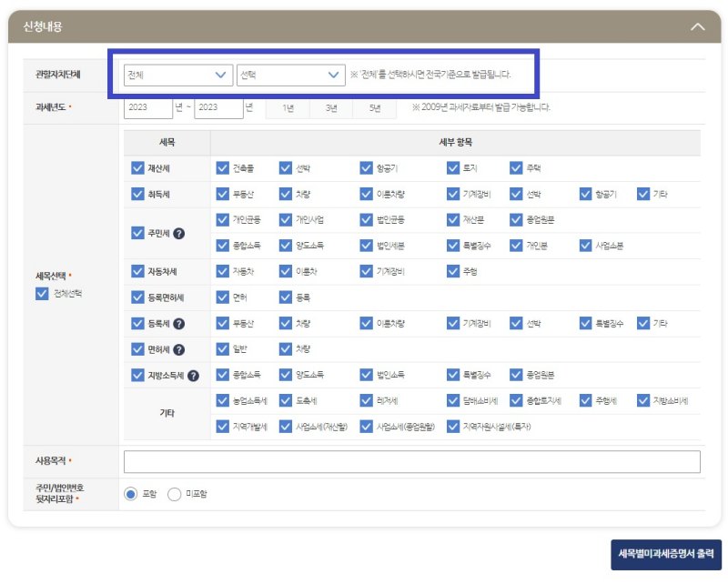Toggle the 지역자원시설세(특자) checkbox
Viewport: 728px width, 584px height.
pos(453,426)
